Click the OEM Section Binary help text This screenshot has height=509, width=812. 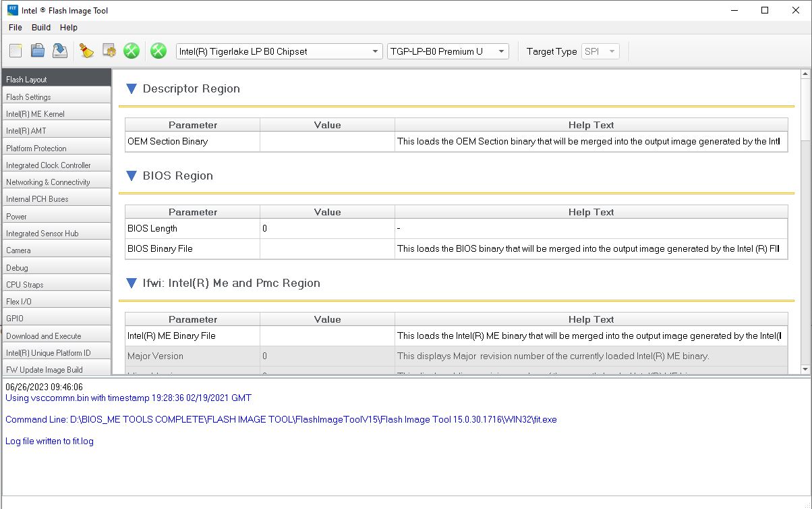(589, 142)
